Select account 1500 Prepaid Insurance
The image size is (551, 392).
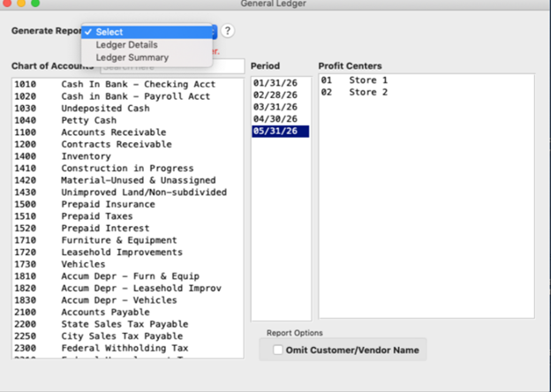click(127, 204)
